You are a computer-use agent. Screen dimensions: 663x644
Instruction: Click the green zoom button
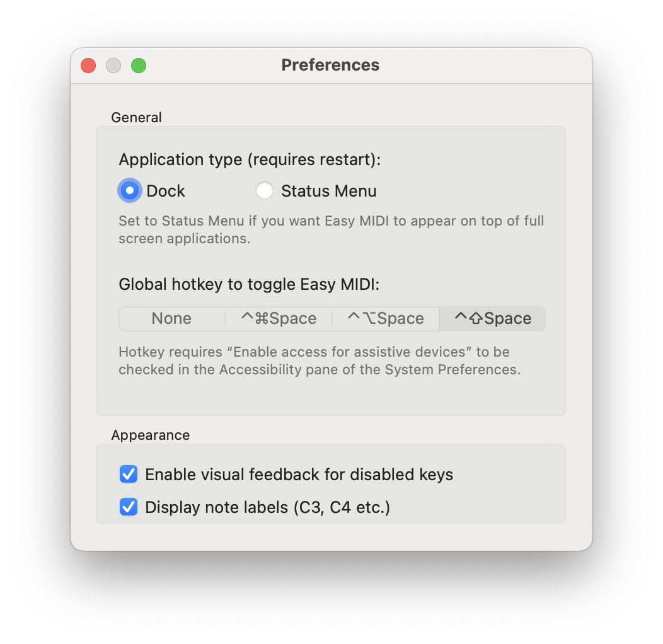[138, 65]
